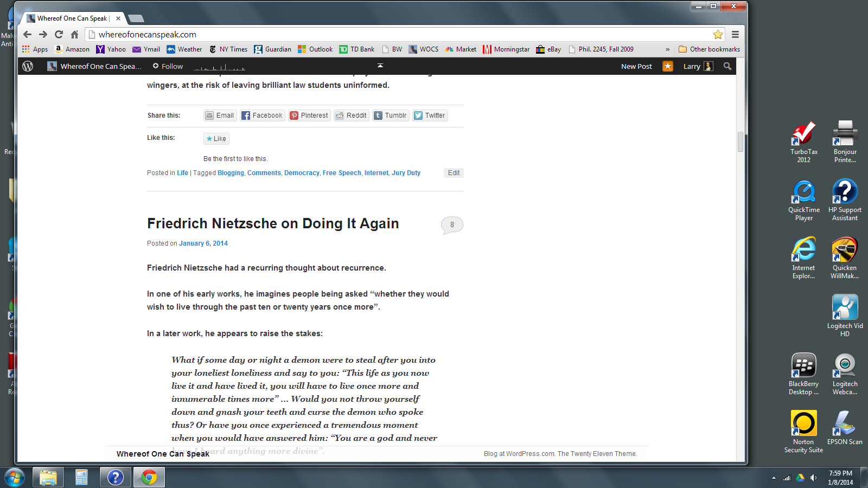Open WordPress notifications star icon
The height and width of the screenshot is (488, 868).
click(668, 66)
